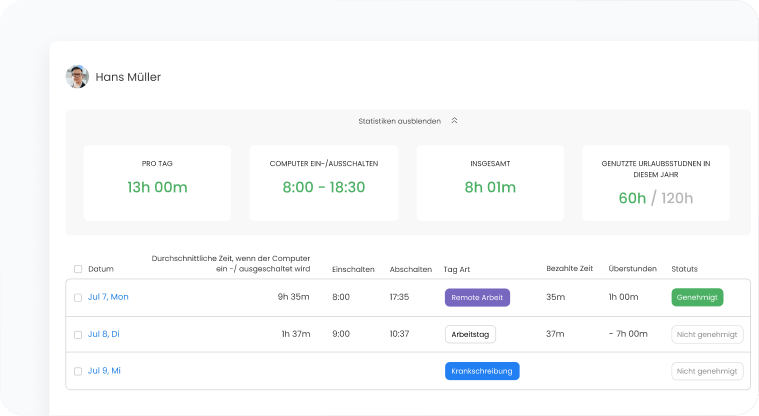Click the green Genehmigt status button
Screen dimensions: 759x416
point(697,297)
